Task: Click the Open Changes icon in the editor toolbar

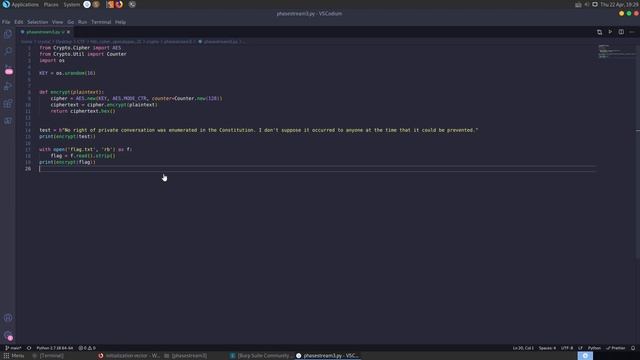Action: 599,32
